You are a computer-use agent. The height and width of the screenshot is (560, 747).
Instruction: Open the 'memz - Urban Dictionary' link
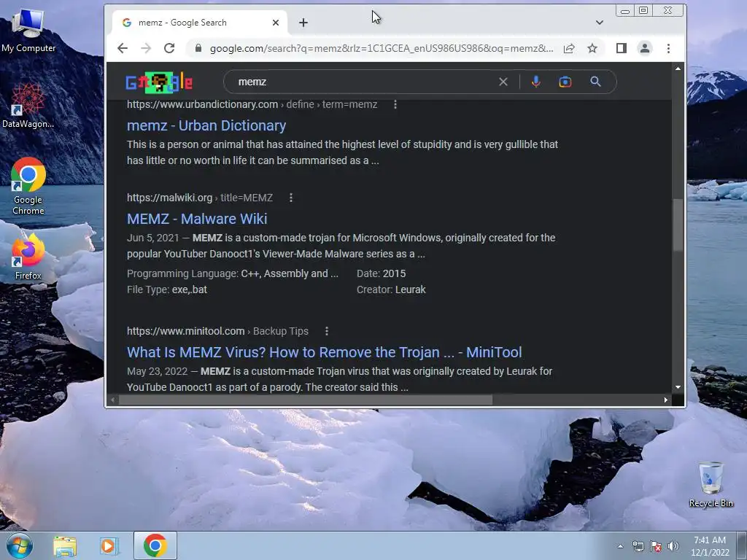click(x=206, y=125)
